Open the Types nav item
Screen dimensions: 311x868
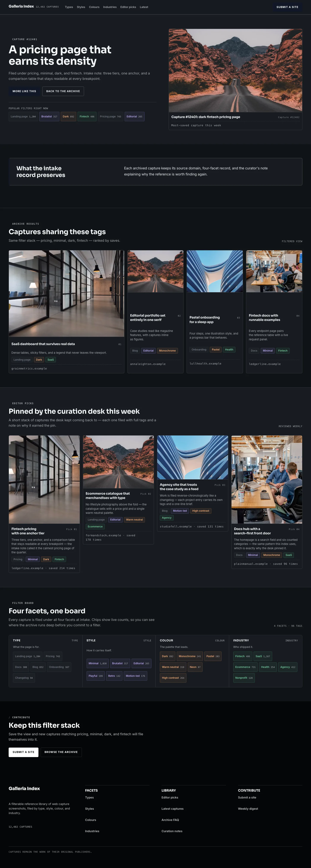pyautogui.click(x=69, y=7)
